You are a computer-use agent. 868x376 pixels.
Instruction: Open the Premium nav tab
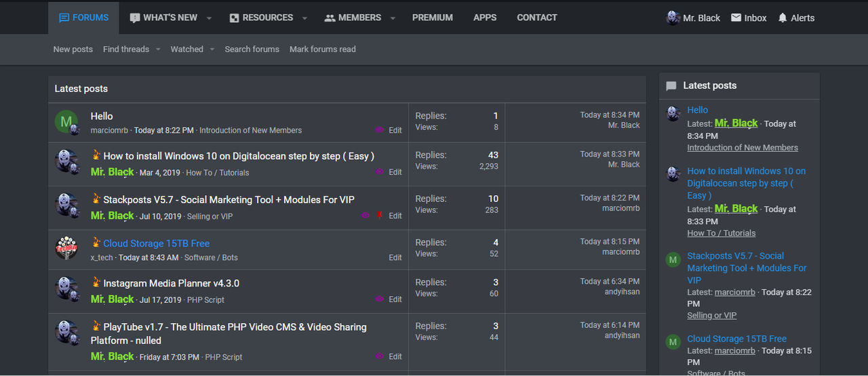433,18
